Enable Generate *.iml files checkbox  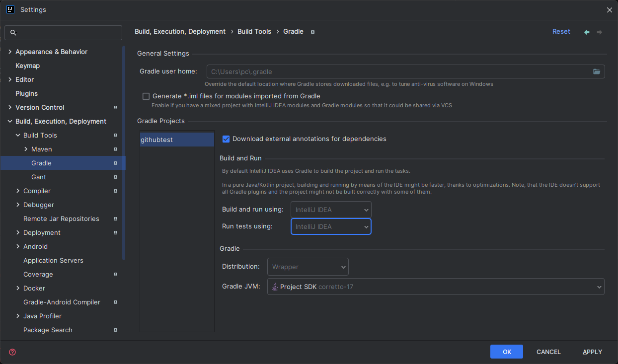click(x=146, y=96)
